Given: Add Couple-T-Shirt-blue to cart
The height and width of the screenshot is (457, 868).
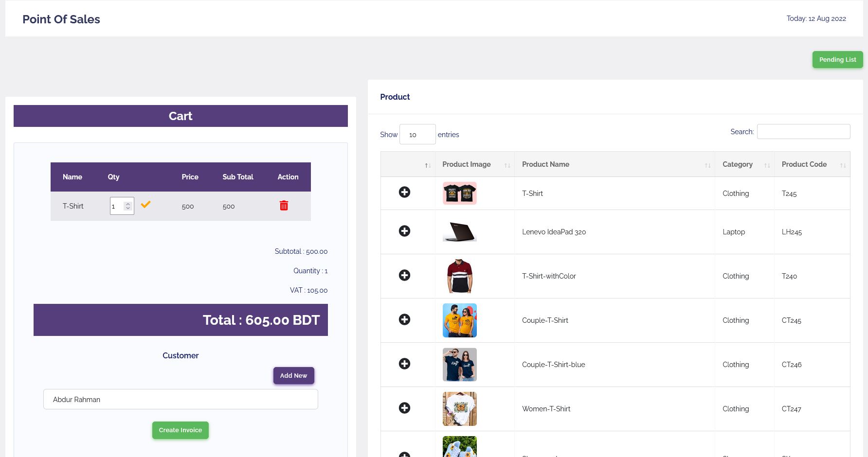Looking at the screenshot, I should pos(404,364).
